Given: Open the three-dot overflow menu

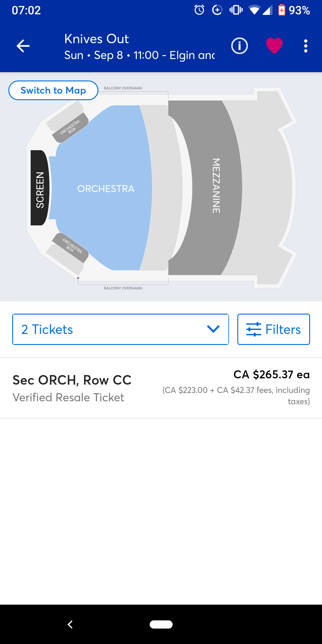Looking at the screenshot, I should pos(306,45).
